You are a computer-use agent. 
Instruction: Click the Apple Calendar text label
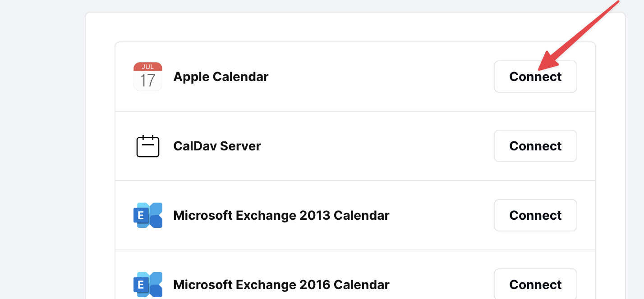tap(221, 76)
